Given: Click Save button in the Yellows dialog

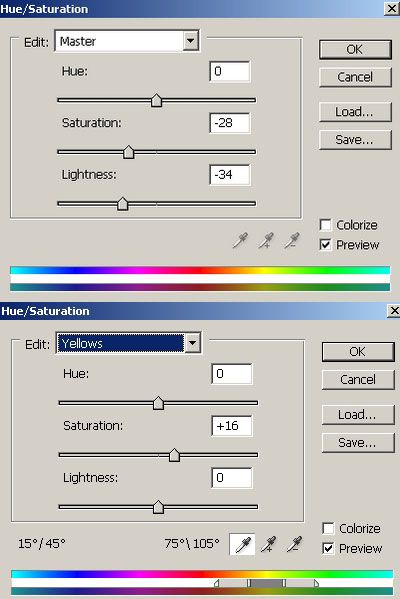Looking at the screenshot, I should [358, 442].
